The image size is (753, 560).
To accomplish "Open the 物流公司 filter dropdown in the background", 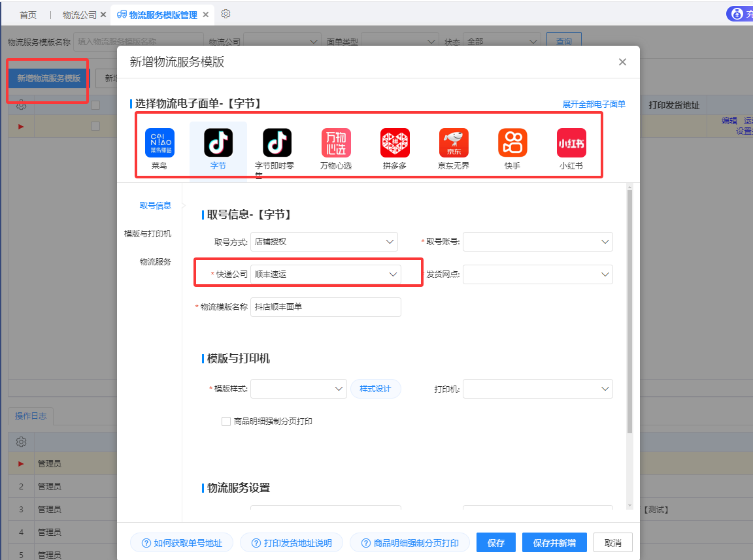I will pyautogui.click(x=282, y=41).
